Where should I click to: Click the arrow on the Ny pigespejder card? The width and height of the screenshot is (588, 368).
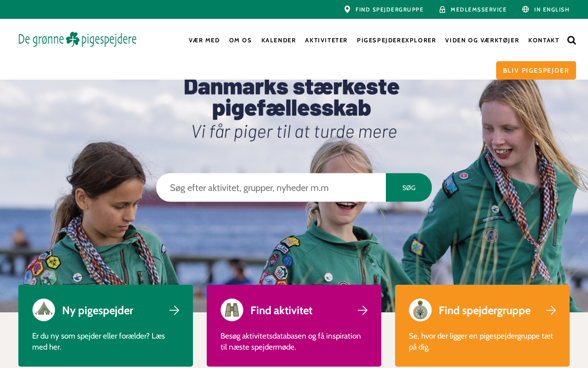(174, 310)
